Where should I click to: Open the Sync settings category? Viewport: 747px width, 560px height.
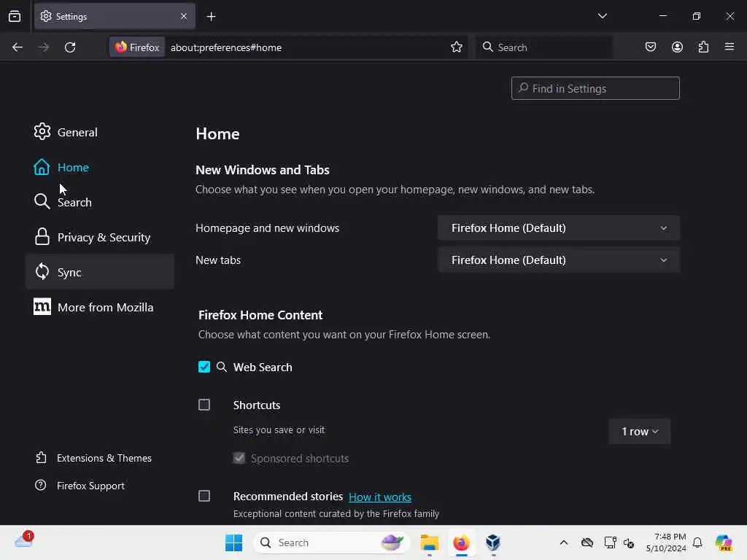[100, 272]
